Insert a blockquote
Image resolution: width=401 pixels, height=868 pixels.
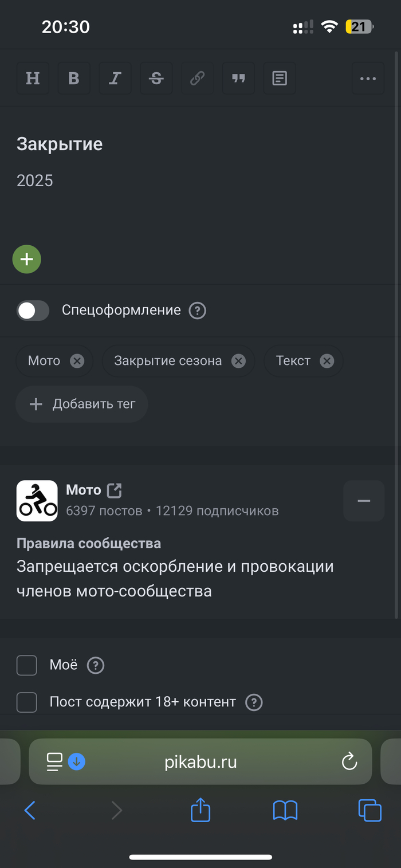pos(238,78)
